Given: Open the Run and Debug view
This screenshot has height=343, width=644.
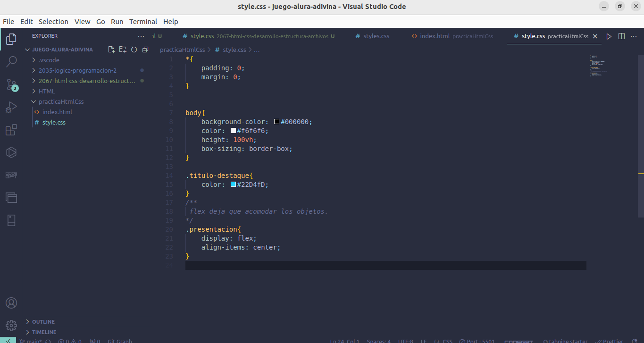Looking at the screenshot, I should point(11,107).
